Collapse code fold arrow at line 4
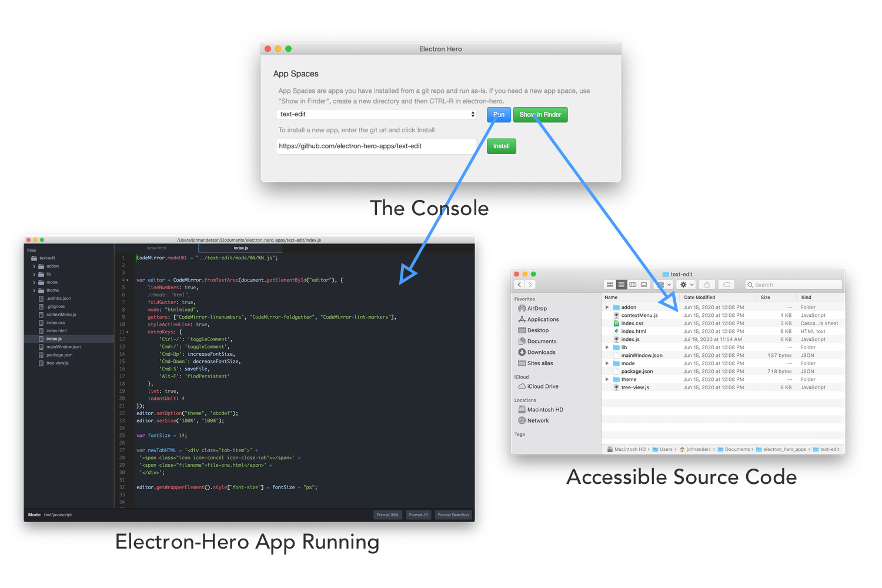 click(128, 280)
